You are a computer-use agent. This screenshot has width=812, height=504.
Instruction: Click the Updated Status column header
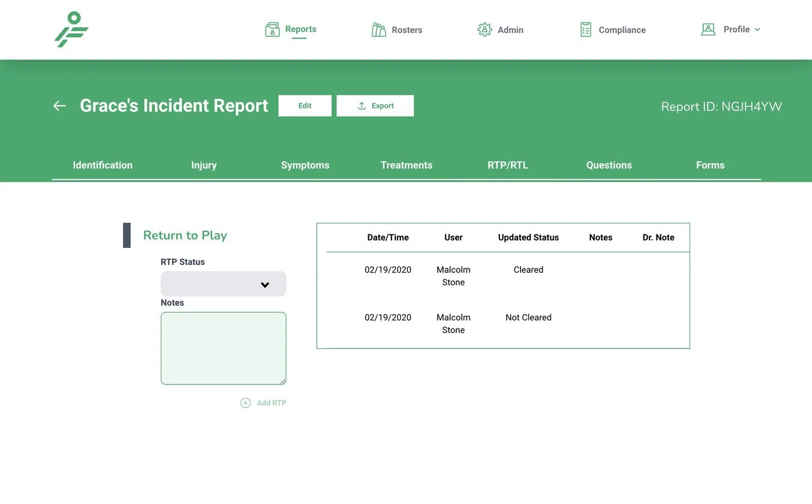click(528, 237)
